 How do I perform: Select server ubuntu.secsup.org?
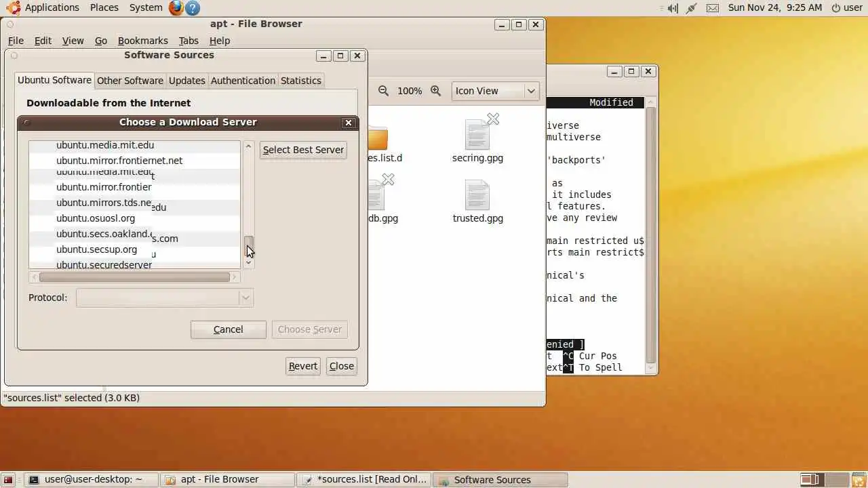click(96, 249)
